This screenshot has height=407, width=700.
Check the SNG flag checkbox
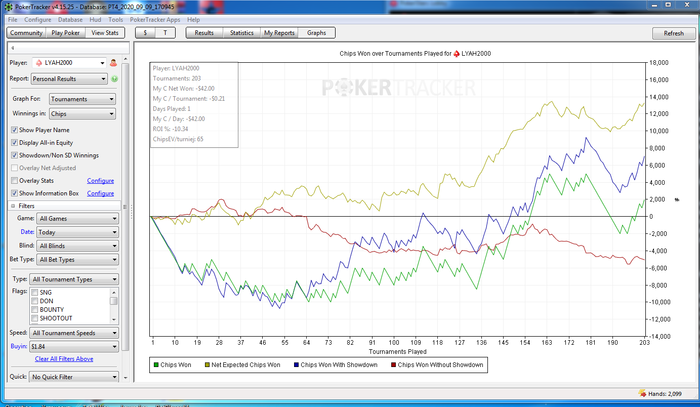(x=34, y=292)
